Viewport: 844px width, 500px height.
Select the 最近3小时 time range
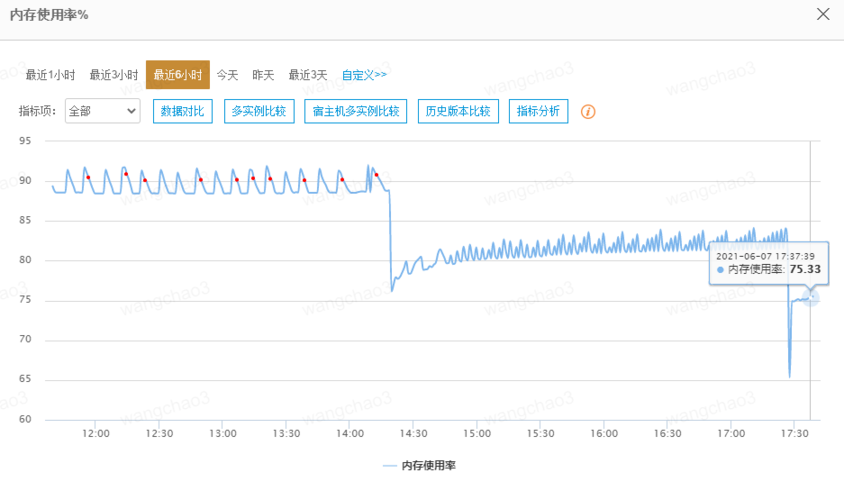pos(114,75)
